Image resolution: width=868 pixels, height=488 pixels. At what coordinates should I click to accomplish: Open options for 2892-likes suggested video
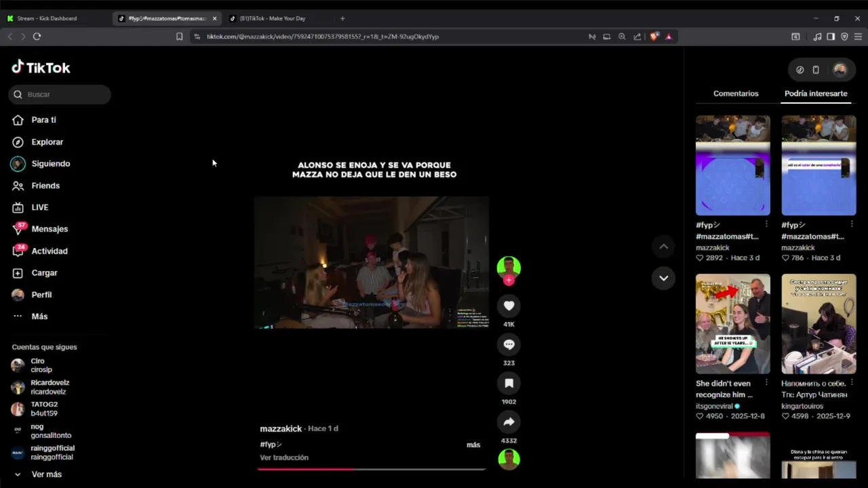point(766,224)
